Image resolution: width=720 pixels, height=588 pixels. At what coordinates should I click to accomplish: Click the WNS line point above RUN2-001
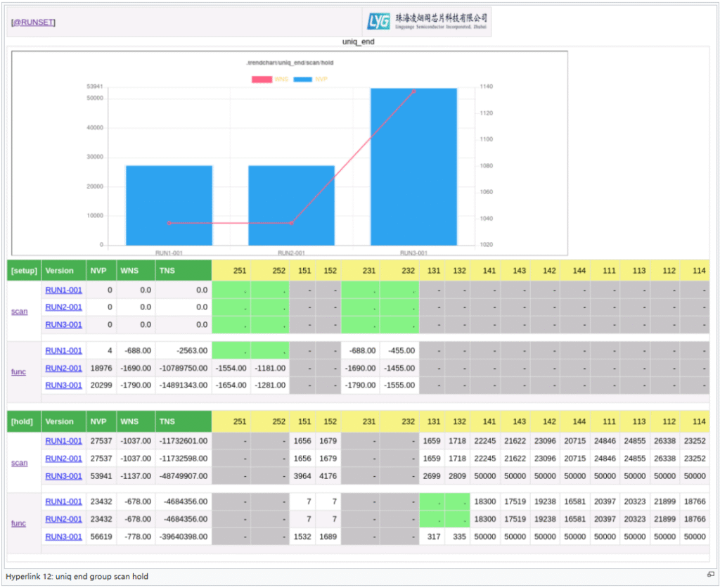[x=291, y=223]
